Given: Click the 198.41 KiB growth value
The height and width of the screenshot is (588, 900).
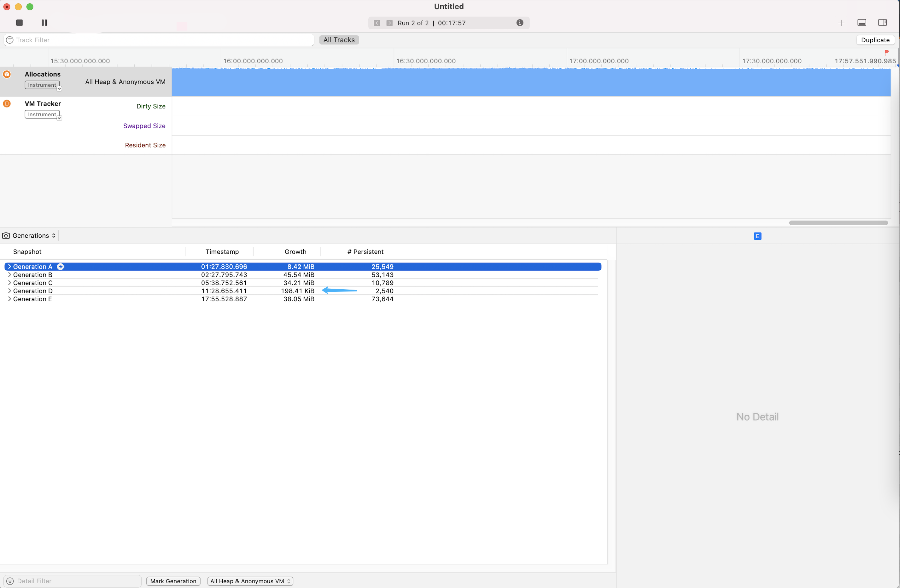Looking at the screenshot, I should tap(298, 291).
